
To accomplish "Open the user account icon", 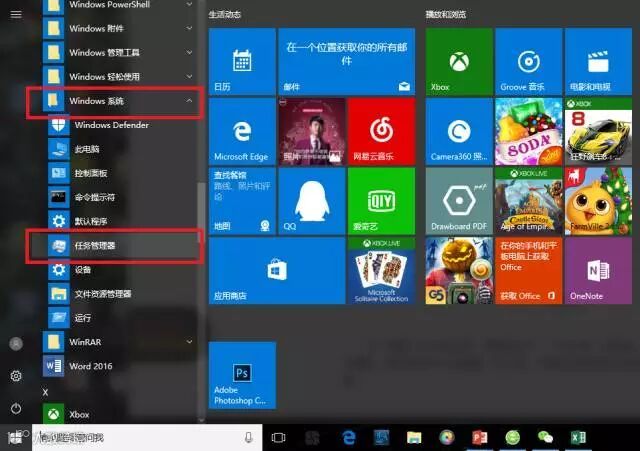I will pyautogui.click(x=16, y=344).
